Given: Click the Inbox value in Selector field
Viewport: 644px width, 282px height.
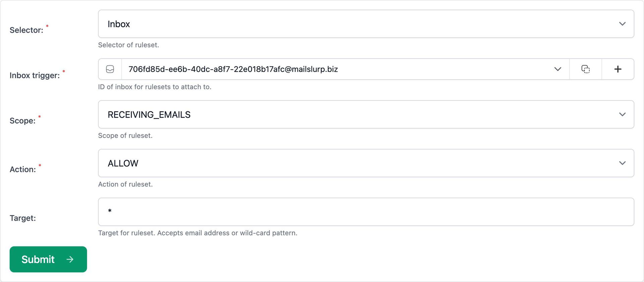Looking at the screenshot, I should tap(119, 24).
